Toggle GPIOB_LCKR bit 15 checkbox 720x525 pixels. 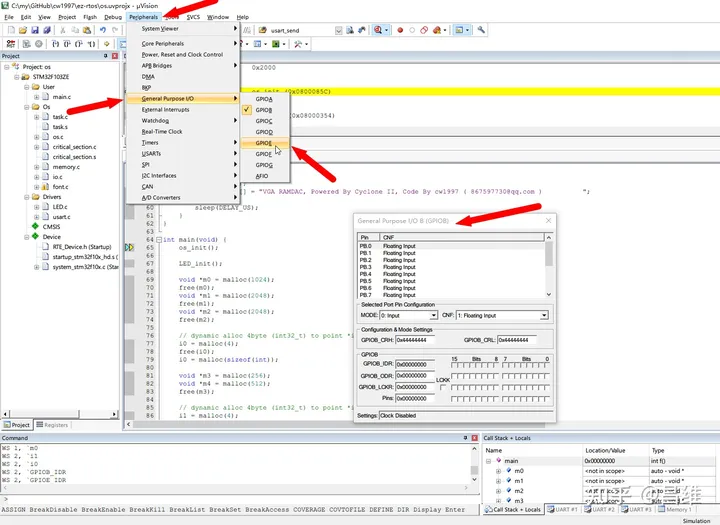click(454, 388)
